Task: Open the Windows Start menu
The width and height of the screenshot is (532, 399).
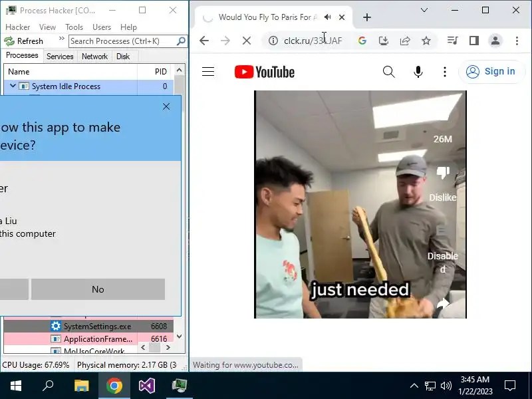Action: point(16,386)
